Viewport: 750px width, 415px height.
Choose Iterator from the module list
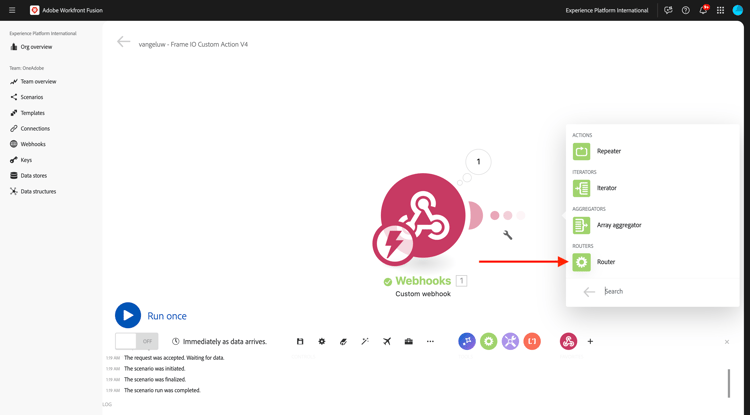(x=652, y=188)
